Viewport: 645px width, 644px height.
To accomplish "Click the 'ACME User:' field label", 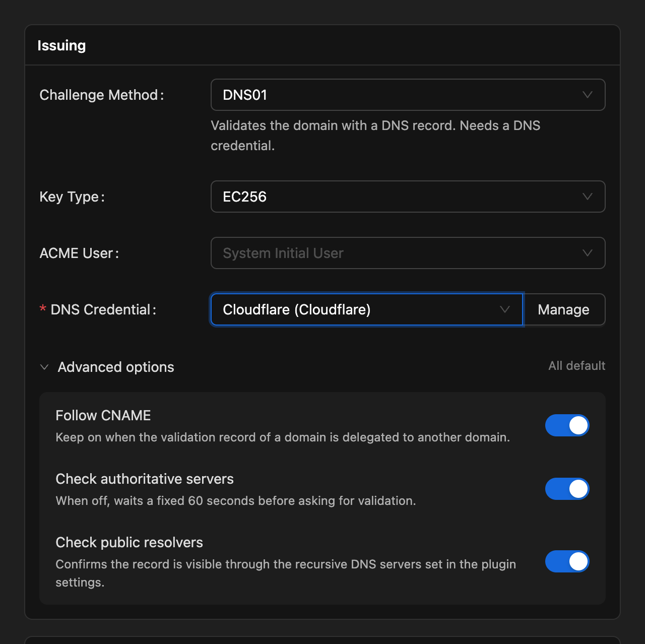I will (79, 253).
